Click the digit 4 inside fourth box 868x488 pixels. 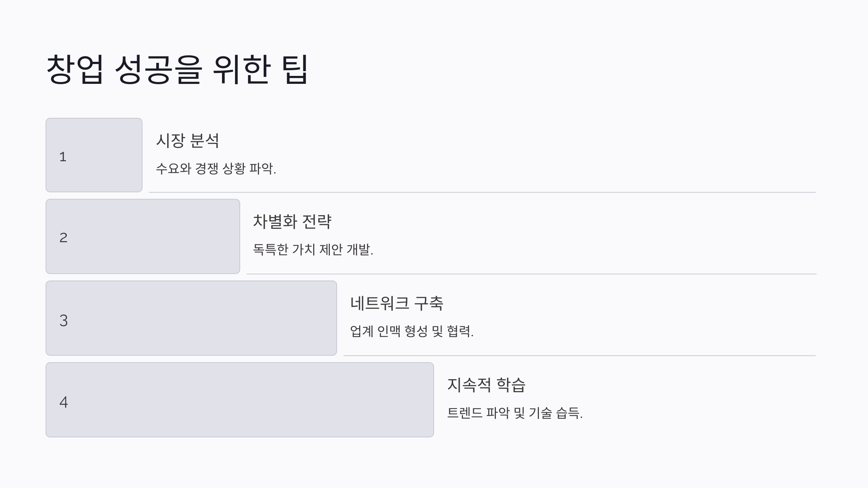point(64,402)
